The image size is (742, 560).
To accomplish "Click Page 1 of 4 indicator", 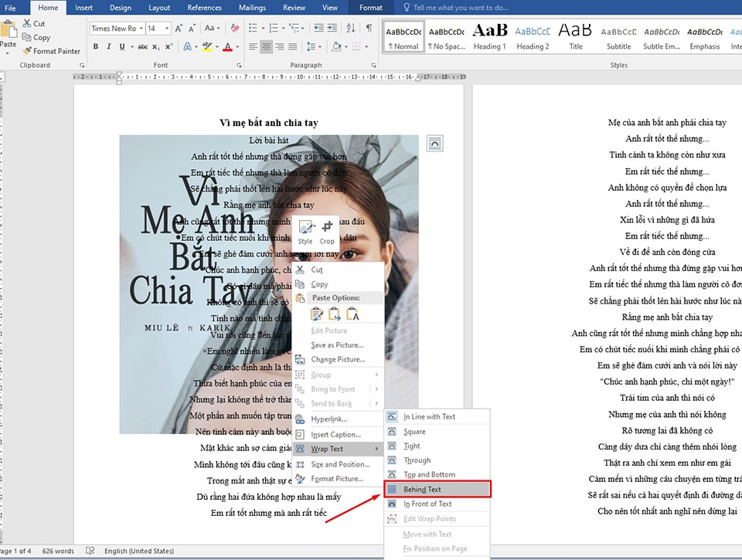I will (x=15, y=551).
